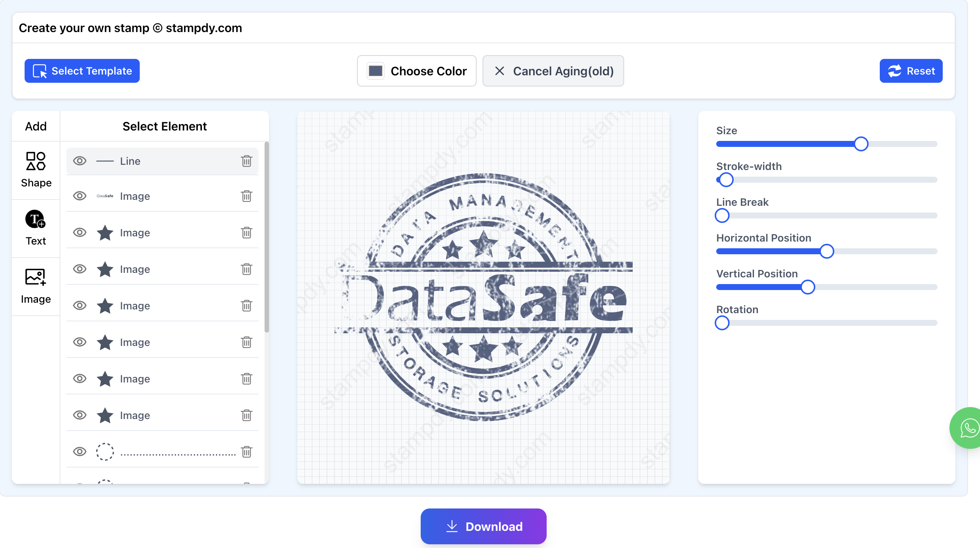This screenshot has height=548, width=980.
Task: Hide the Line element via eye icon
Action: pyautogui.click(x=79, y=161)
